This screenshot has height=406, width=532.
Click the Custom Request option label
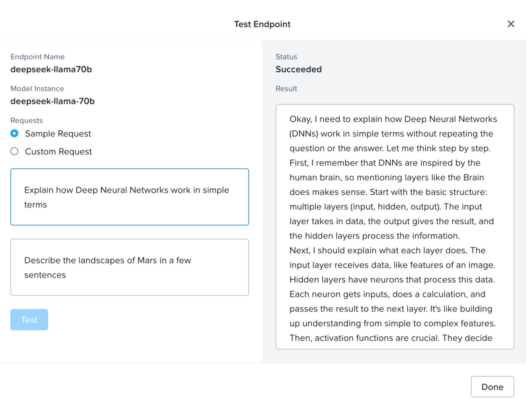[x=58, y=151]
